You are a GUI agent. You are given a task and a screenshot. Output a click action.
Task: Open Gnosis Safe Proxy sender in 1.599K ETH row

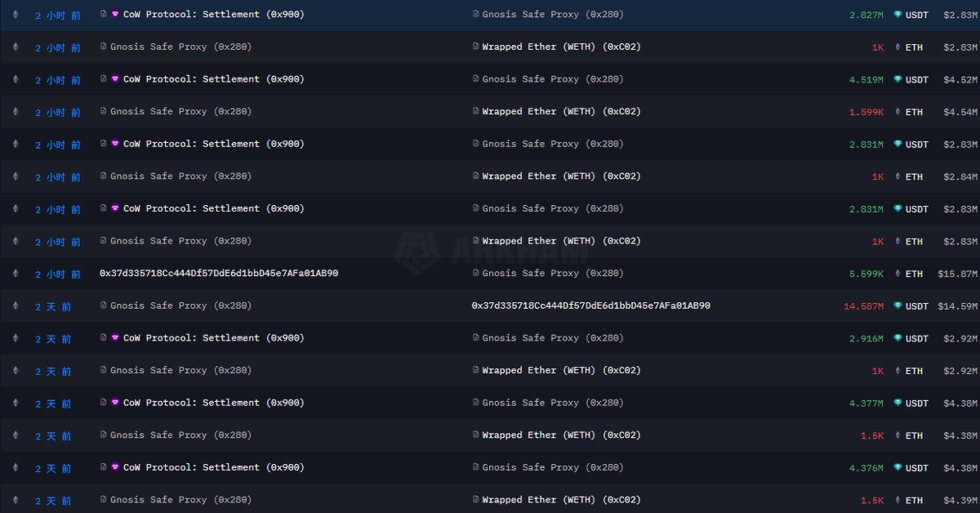point(181,112)
